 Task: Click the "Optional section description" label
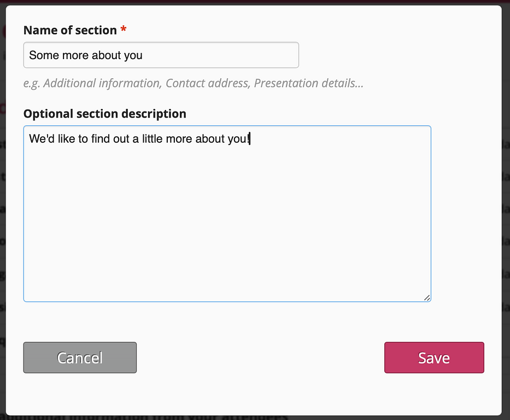[104, 114]
